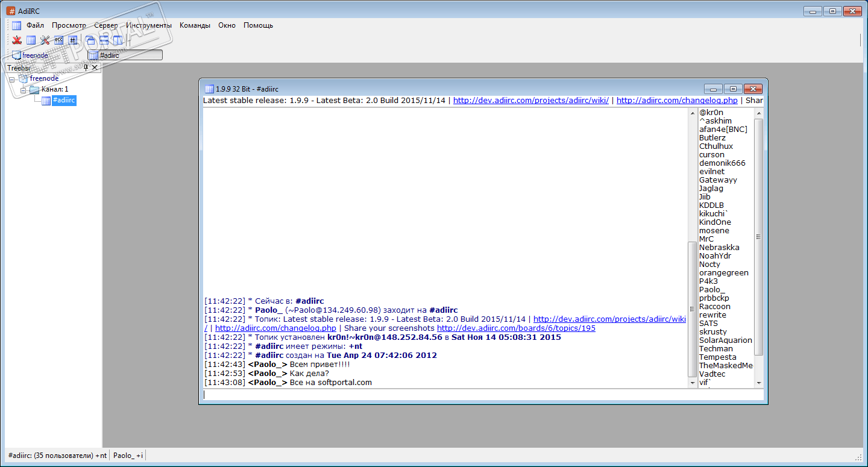Open the changelog.php link in the topic bar
Viewport: 868px width, 467px height.
point(677,101)
